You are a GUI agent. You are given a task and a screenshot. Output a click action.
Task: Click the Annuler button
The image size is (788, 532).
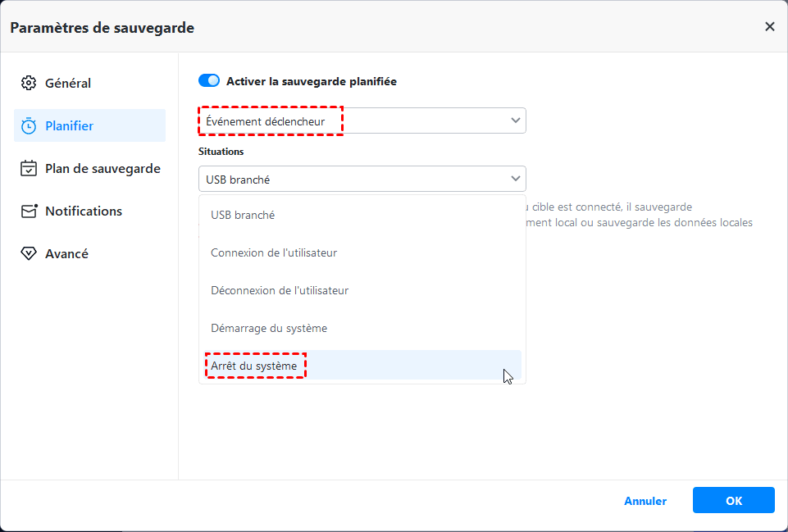coord(645,501)
